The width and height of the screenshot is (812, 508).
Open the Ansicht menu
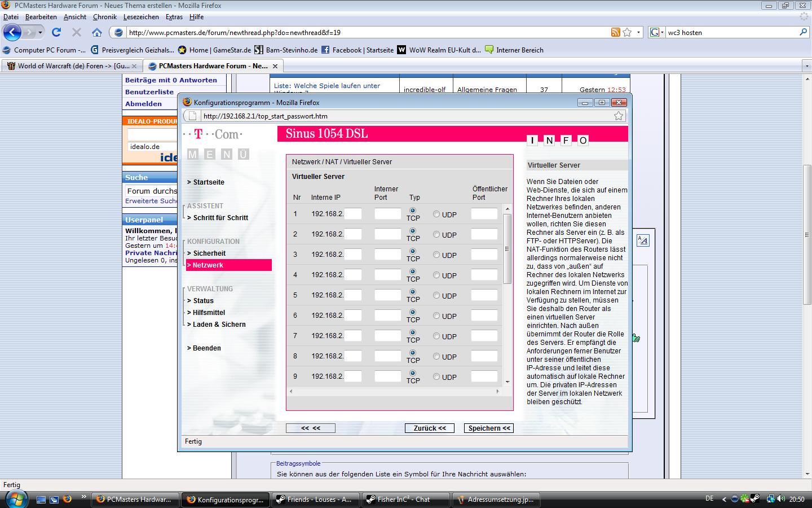pyautogui.click(x=75, y=17)
